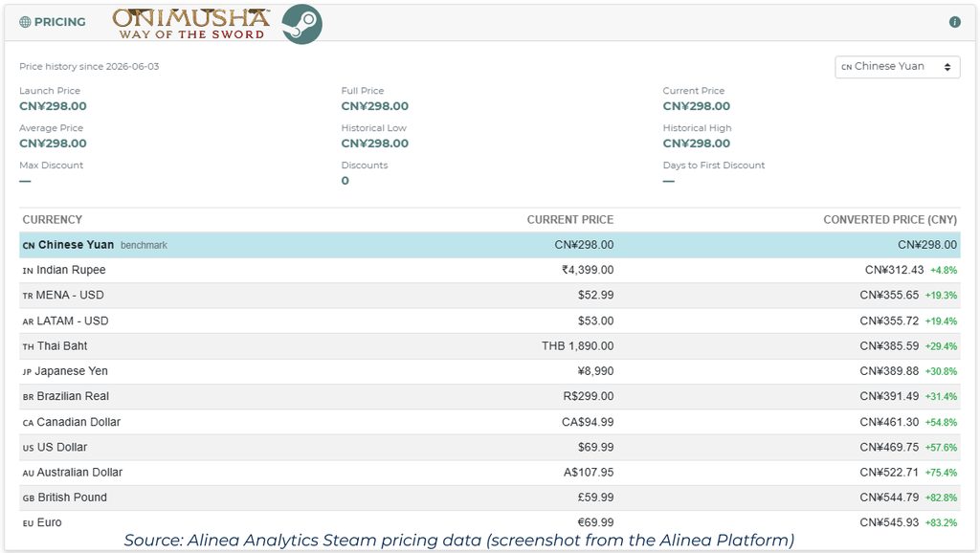The width and height of the screenshot is (980, 553).
Task: Select the Euro row
Action: point(489,522)
